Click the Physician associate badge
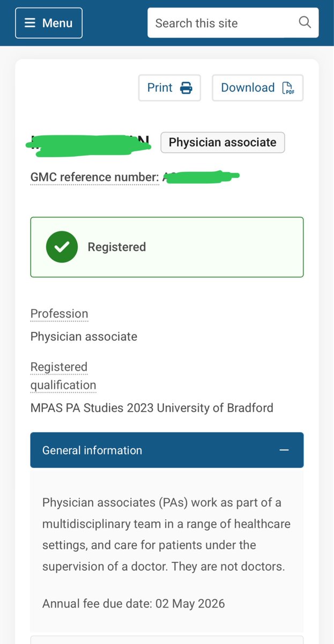Image resolution: width=334 pixels, height=644 pixels. (x=222, y=143)
